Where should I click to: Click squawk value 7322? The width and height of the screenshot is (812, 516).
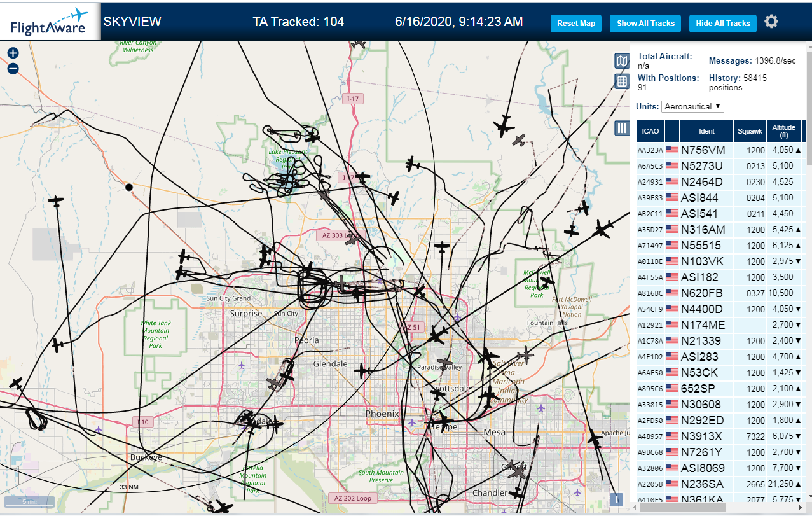756,436
